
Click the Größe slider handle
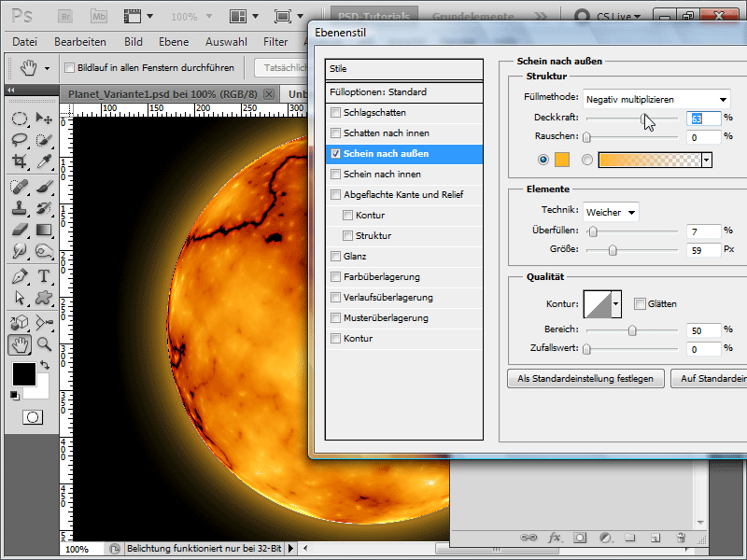pyautogui.click(x=613, y=250)
